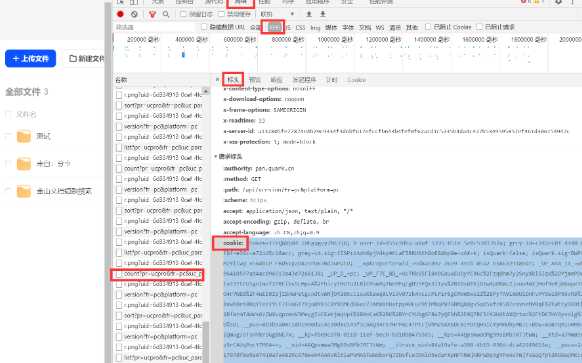
Task: Clear the network log with the clear icon
Action: click(134, 14)
